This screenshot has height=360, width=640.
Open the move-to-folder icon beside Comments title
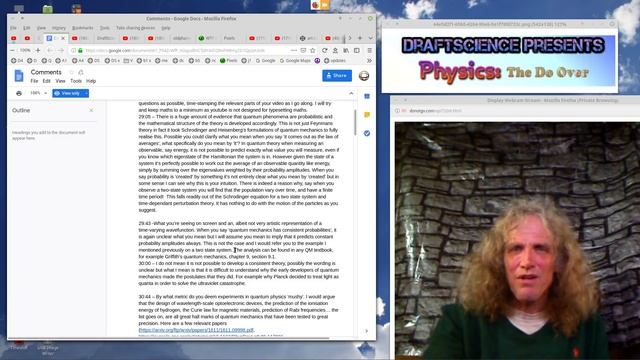pos(81,72)
